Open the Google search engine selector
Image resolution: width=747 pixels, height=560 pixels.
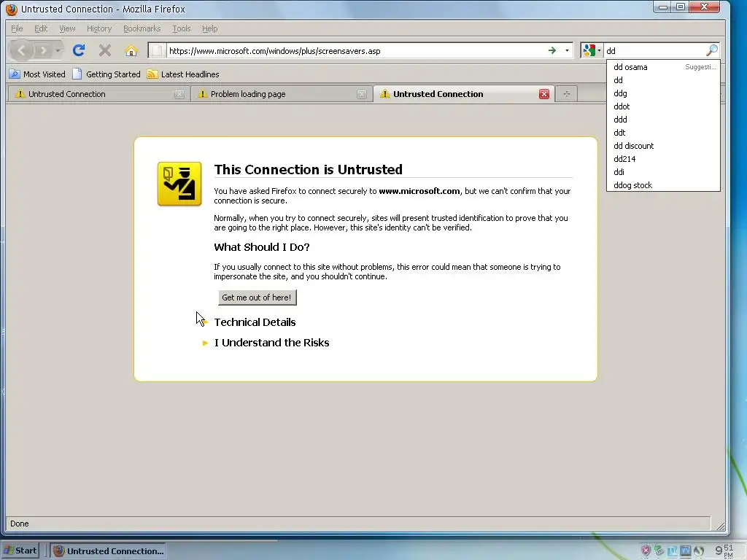592,50
